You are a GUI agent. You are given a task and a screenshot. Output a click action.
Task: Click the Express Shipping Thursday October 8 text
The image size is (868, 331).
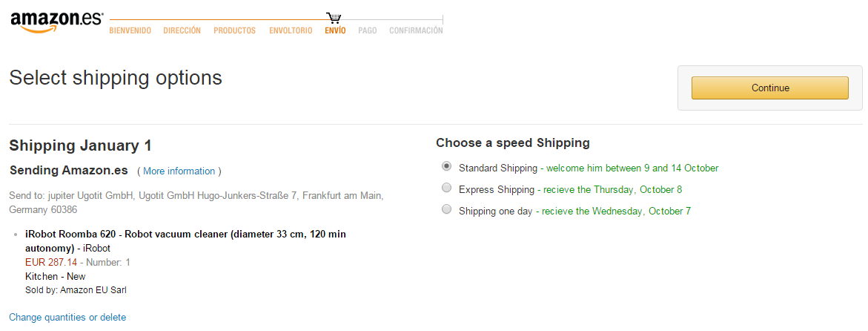pos(612,189)
